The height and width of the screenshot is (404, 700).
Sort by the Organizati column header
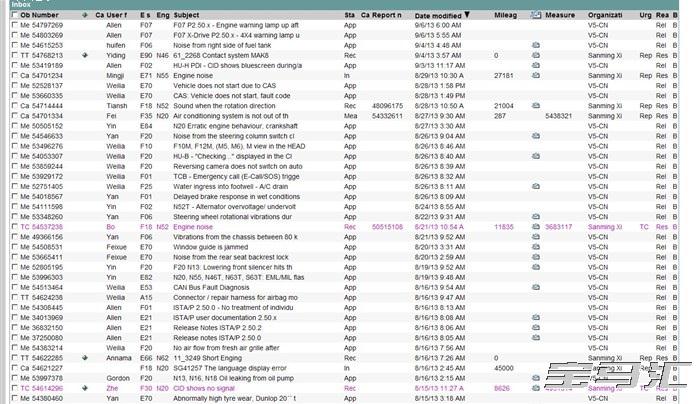[x=605, y=15]
